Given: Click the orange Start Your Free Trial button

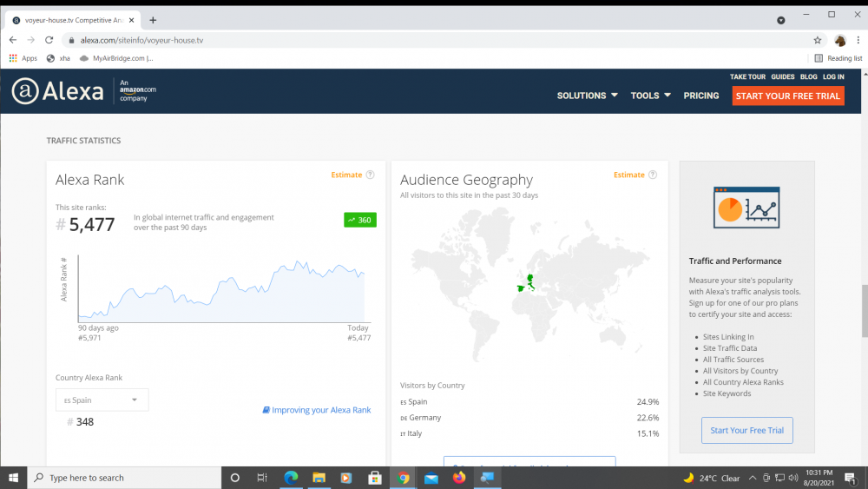Looking at the screenshot, I should click(x=788, y=96).
